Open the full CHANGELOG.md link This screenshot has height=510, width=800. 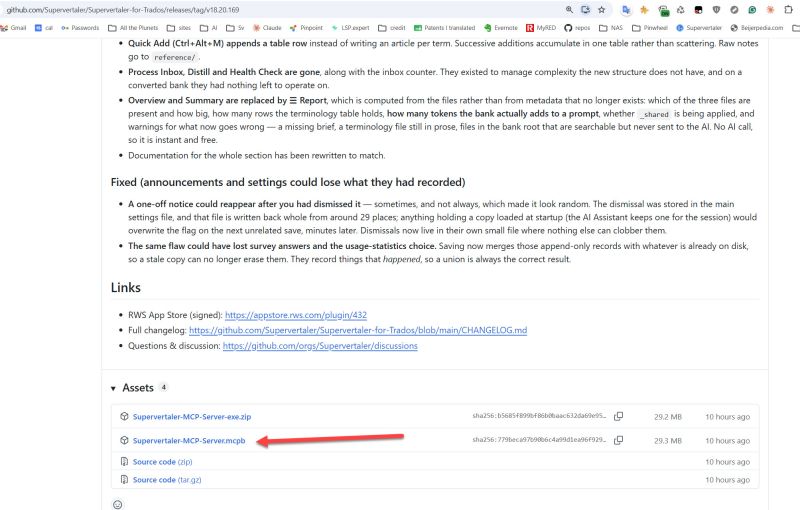coord(358,330)
